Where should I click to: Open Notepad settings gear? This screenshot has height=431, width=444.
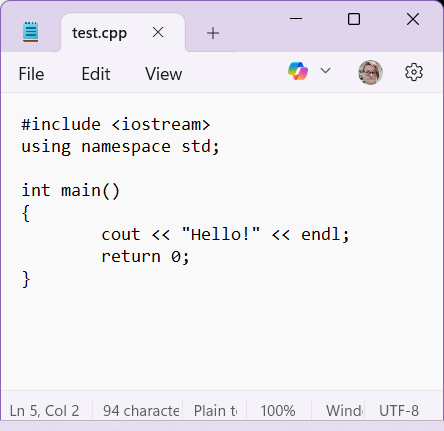pyautogui.click(x=414, y=72)
